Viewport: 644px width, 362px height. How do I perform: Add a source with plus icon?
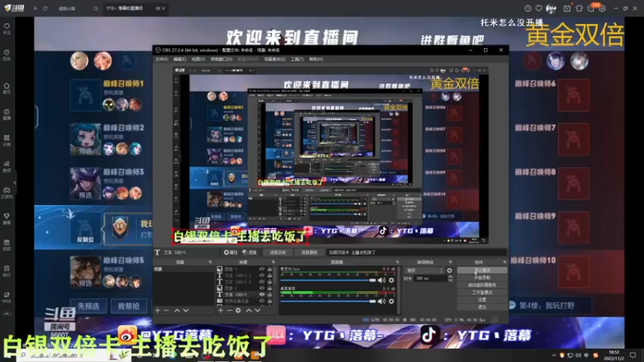click(221, 311)
